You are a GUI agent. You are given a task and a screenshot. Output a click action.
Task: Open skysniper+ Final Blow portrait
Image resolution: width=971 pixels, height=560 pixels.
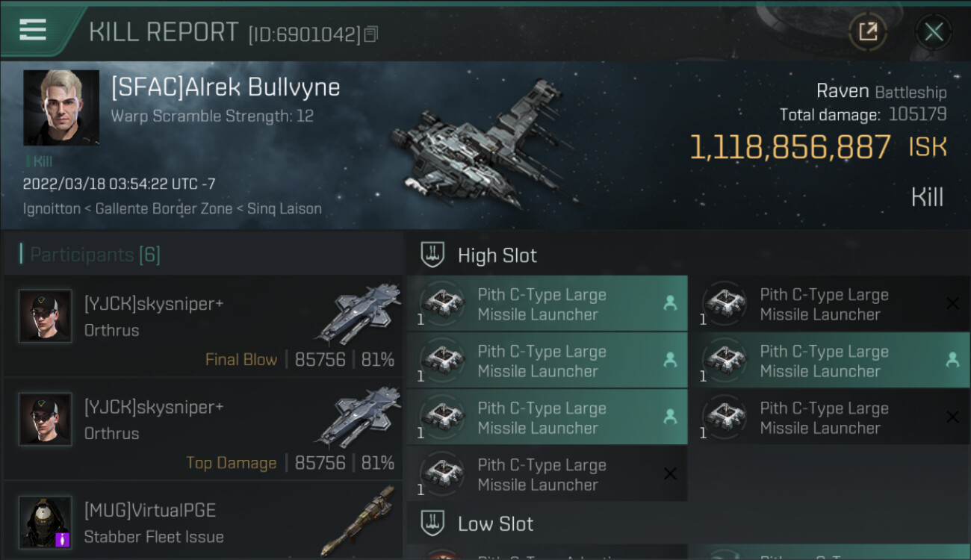[46, 316]
